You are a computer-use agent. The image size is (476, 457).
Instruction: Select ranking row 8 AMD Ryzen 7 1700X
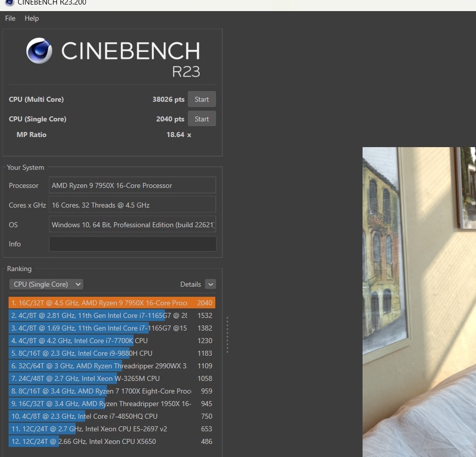(112, 391)
